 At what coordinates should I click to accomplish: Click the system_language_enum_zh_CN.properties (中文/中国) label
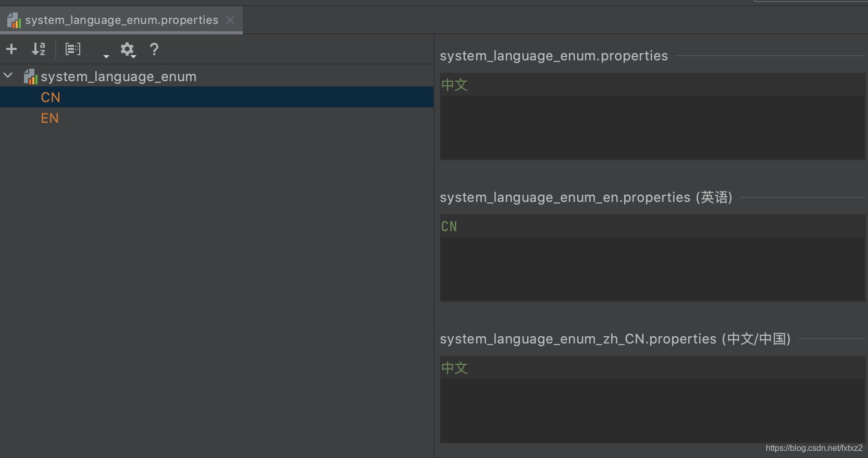pyautogui.click(x=615, y=339)
